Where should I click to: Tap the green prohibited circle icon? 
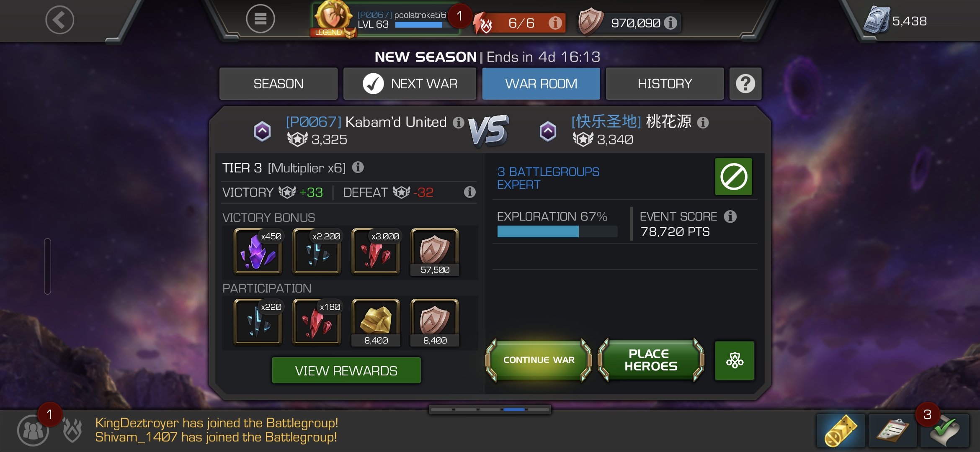click(733, 177)
